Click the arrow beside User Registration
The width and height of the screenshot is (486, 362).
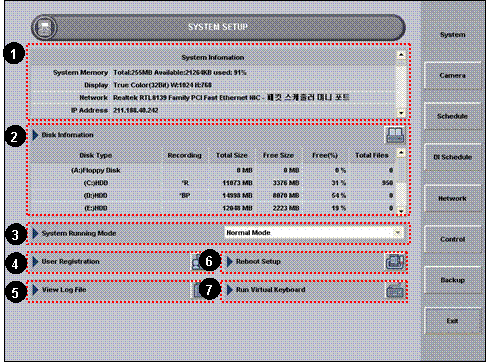tap(35, 262)
